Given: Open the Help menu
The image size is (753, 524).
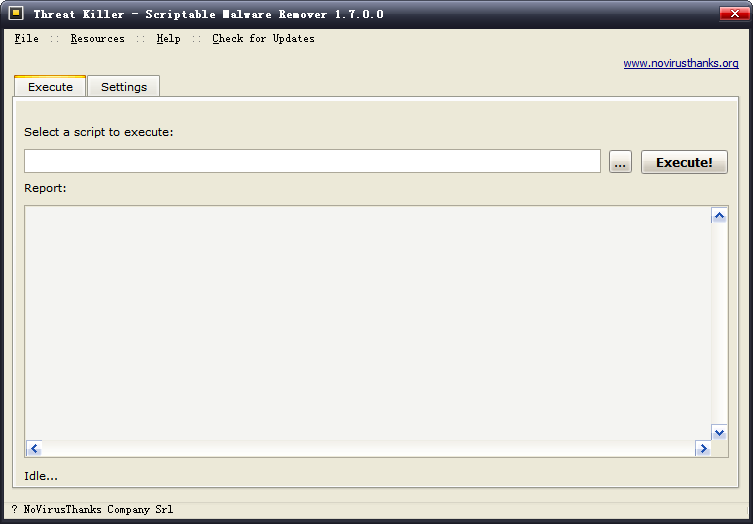Looking at the screenshot, I should (x=168, y=39).
